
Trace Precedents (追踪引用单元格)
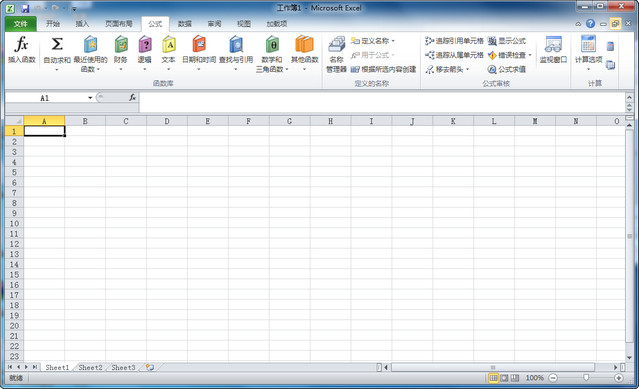point(454,41)
